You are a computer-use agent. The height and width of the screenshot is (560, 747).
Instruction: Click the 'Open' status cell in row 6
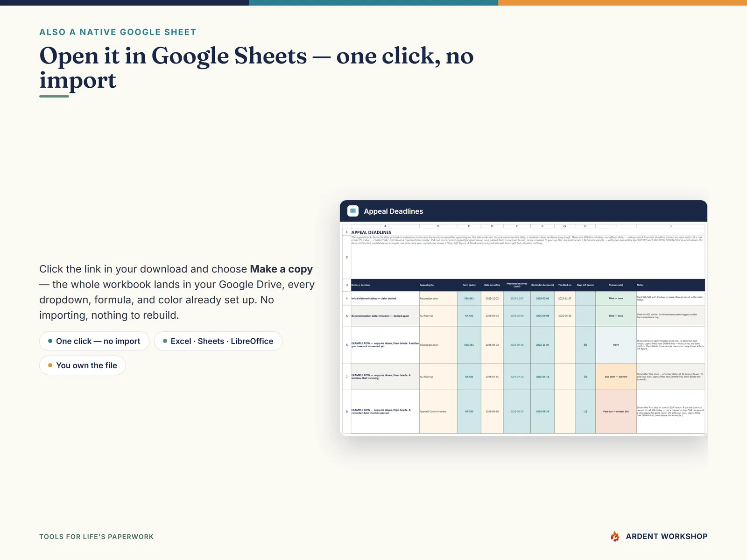616,345
